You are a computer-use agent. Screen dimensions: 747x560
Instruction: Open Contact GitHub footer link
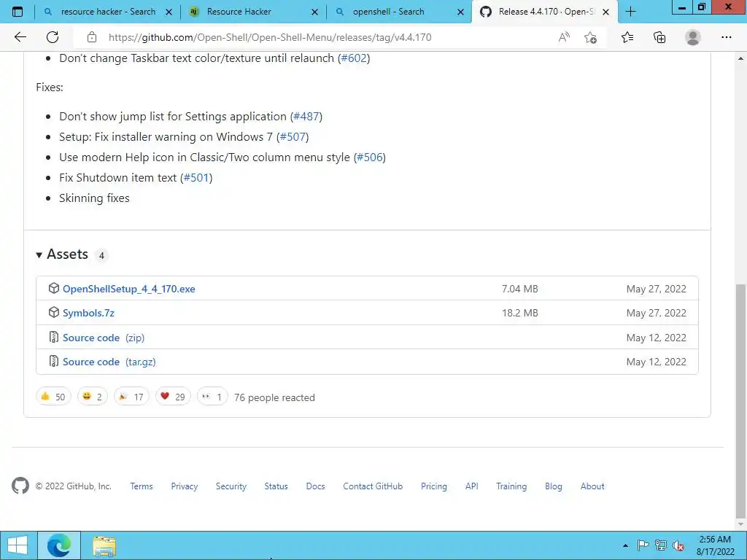[373, 486]
